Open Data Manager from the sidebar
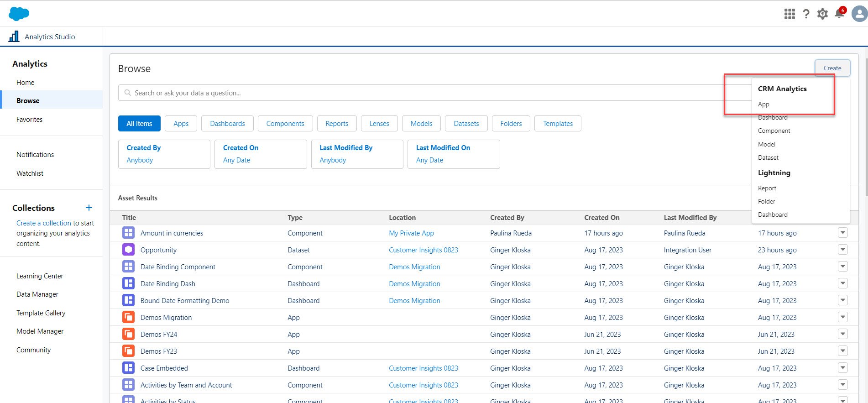The image size is (868, 403). [x=37, y=294]
